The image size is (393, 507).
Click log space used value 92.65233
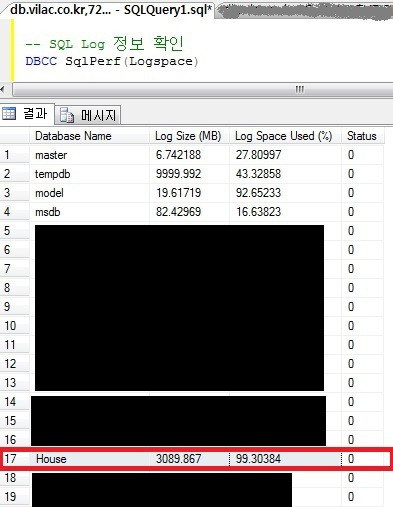(x=258, y=193)
